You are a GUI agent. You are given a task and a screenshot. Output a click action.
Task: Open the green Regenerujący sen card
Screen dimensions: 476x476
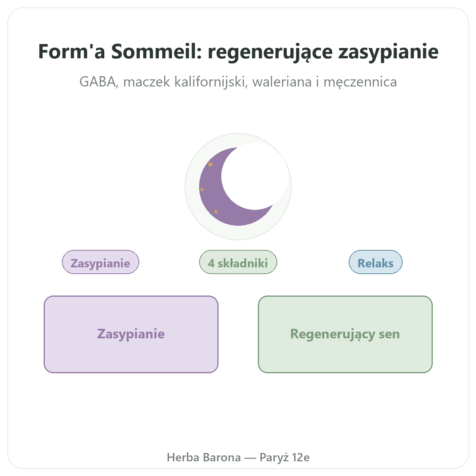tap(345, 334)
